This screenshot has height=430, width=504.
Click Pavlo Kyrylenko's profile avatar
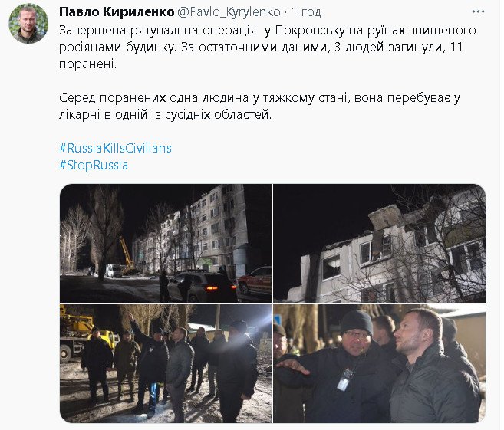click(x=28, y=24)
